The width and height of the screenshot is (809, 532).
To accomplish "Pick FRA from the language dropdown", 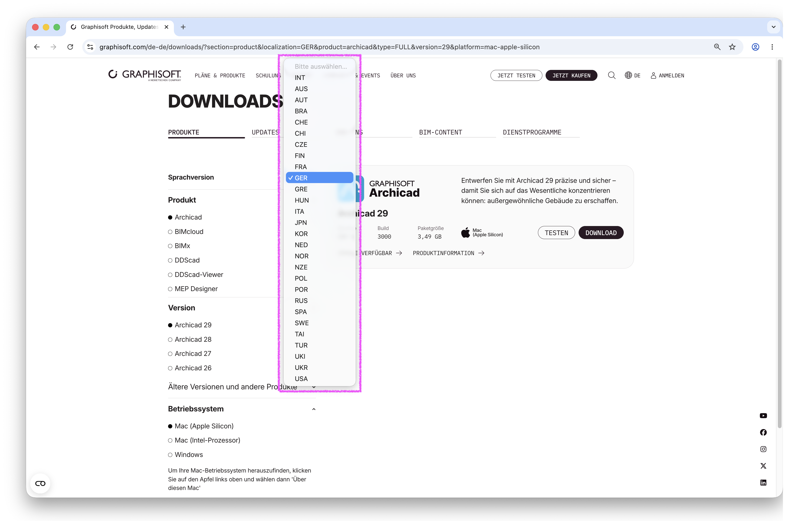I will [319, 167].
